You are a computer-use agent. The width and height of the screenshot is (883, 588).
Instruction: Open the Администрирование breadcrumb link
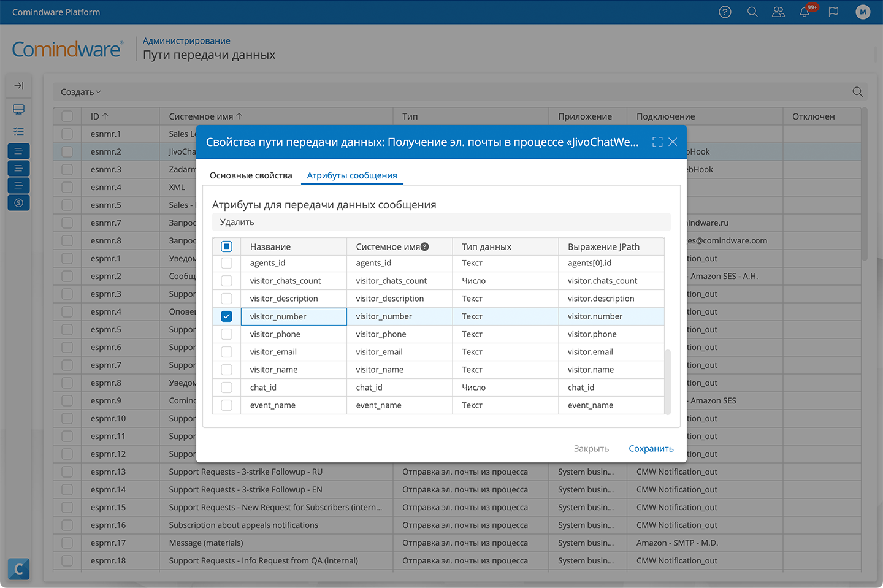point(186,41)
